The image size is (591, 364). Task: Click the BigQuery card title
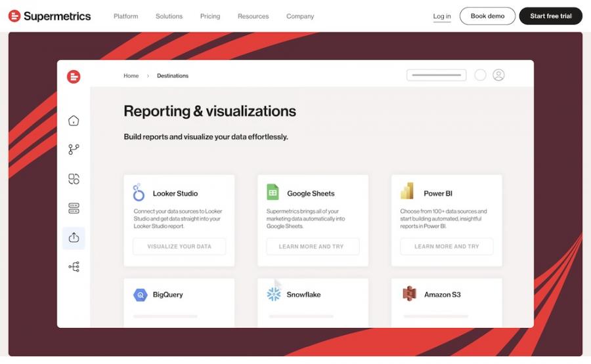pos(167,294)
